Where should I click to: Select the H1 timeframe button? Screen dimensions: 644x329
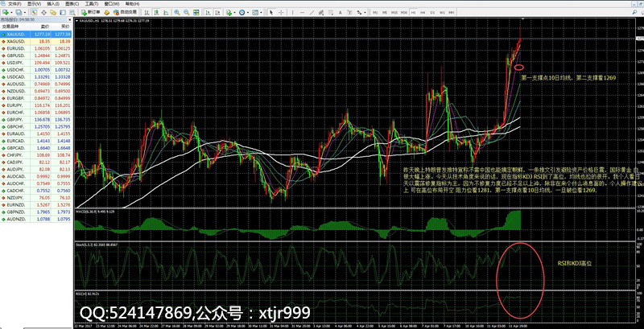pos(413,12)
